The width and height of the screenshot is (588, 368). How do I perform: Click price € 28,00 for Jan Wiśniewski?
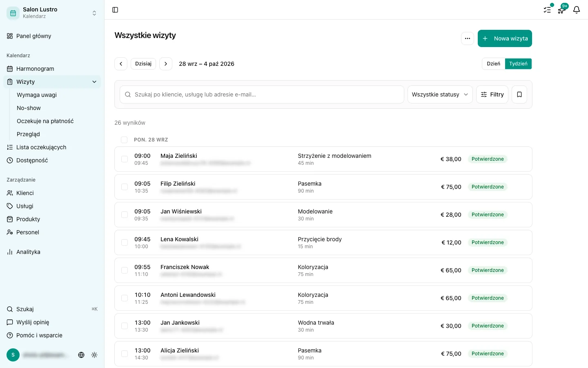451,215
